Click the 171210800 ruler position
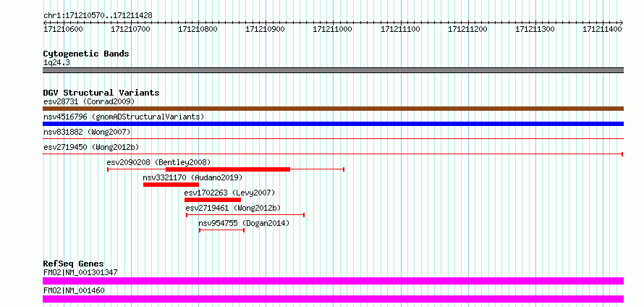This screenshot has height=307, width=644. [x=198, y=29]
